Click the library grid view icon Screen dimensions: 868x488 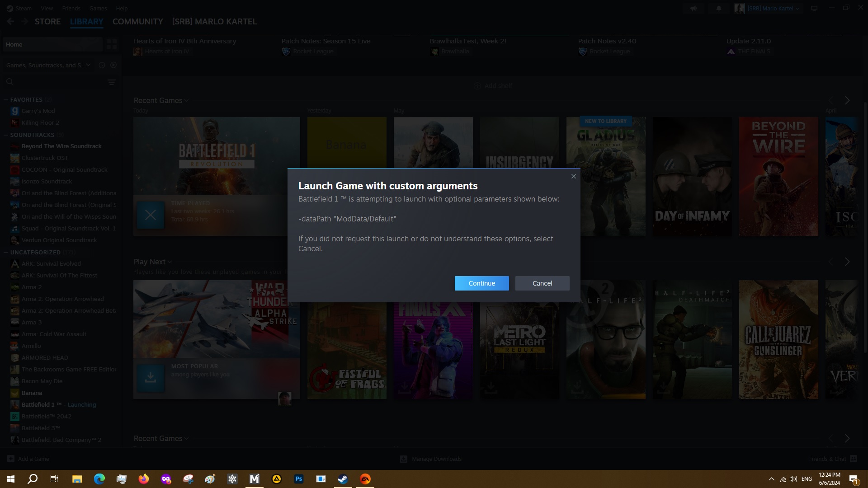tap(111, 44)
